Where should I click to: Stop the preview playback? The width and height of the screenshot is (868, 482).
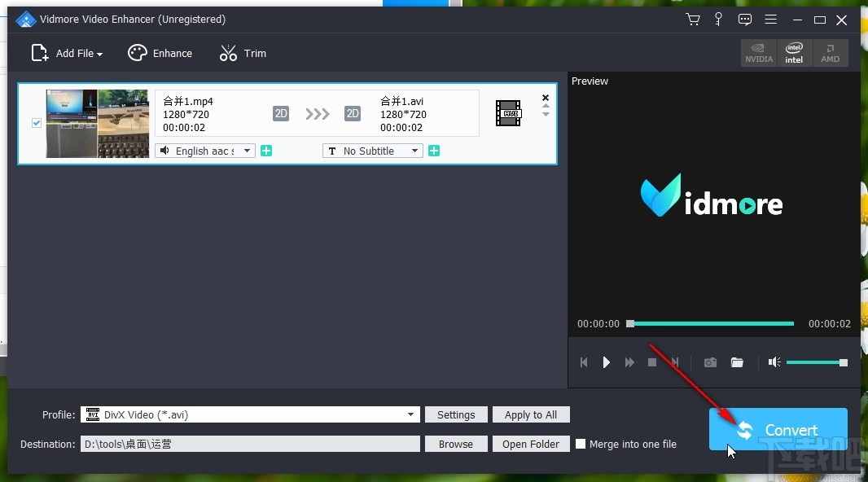pyautogui.click(x=652, y=362)
